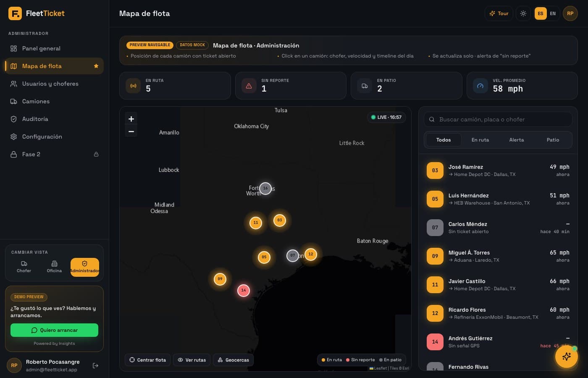
Task: Open RP user avatar in header
Action: [570, 13]
